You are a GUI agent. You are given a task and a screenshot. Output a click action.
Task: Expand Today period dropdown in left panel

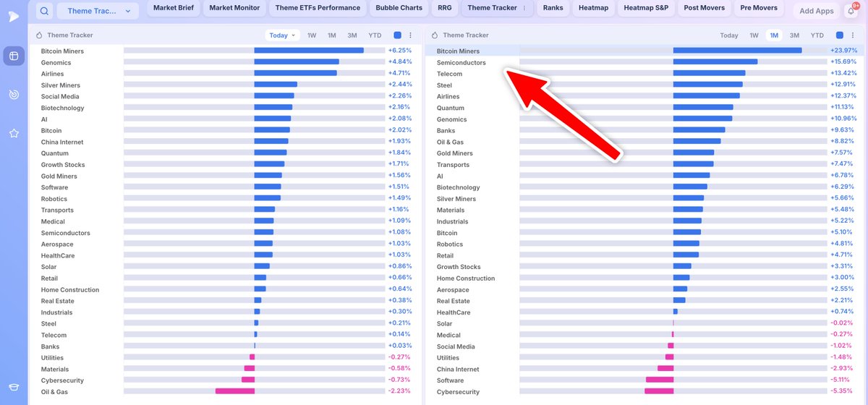tap(283, 35)
